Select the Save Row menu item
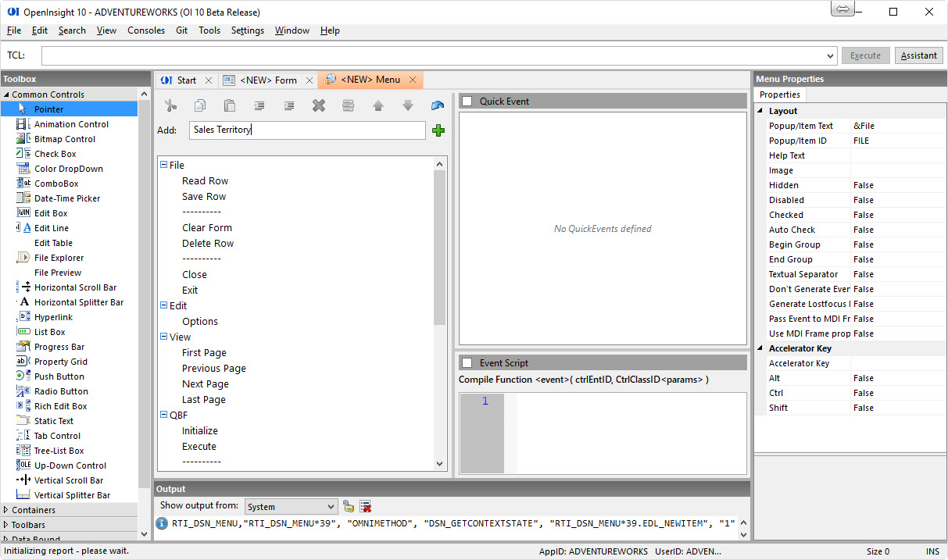948x560 pixels. point(204,196)
